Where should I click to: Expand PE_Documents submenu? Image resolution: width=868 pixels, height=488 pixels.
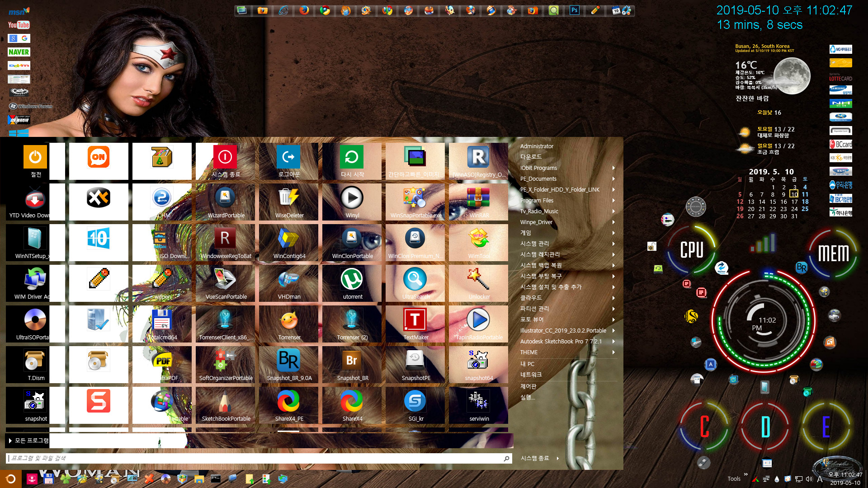click(567, 178)
